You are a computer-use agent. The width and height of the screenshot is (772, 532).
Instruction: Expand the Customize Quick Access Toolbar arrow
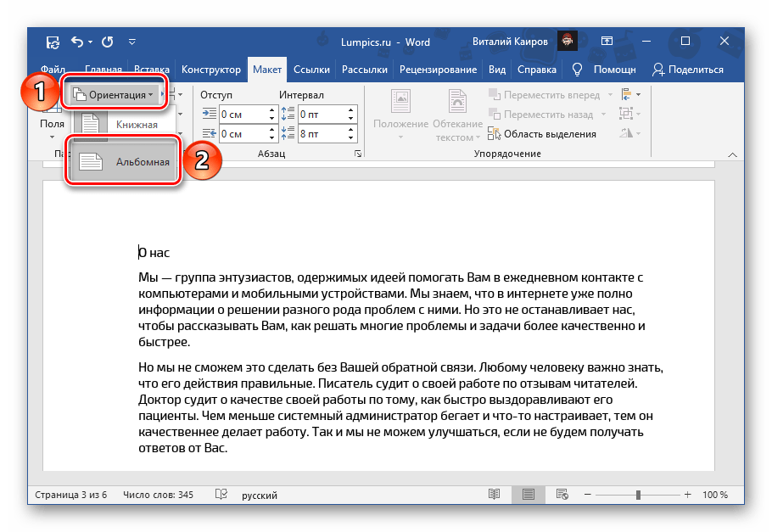132,42
